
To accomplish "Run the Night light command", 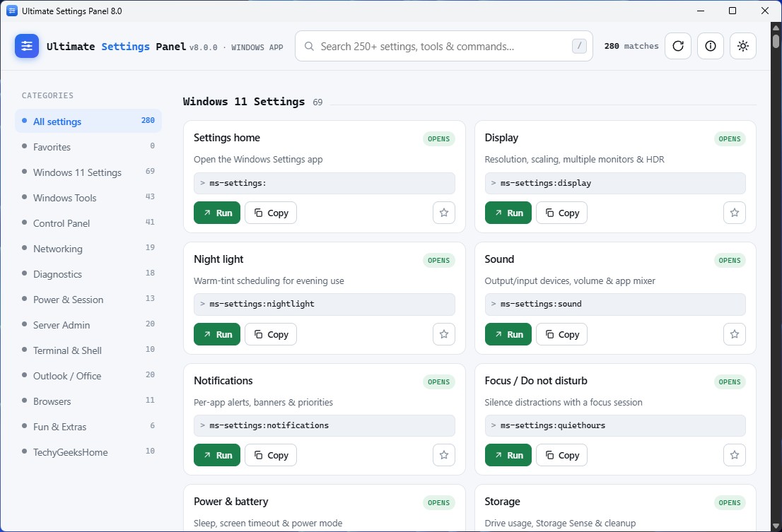I will coord(217,334).
